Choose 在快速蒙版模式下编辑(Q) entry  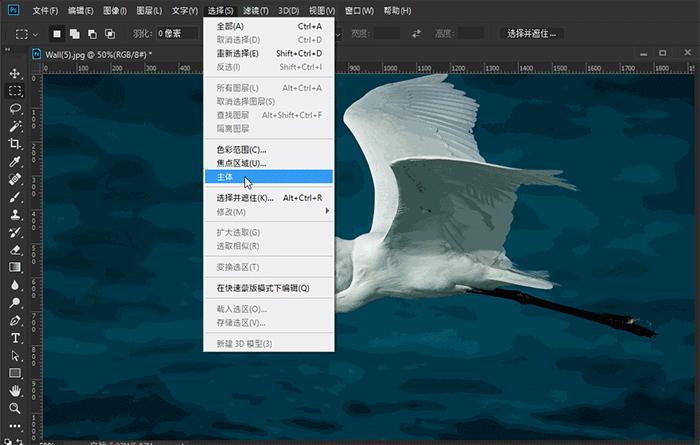(269, 288)
